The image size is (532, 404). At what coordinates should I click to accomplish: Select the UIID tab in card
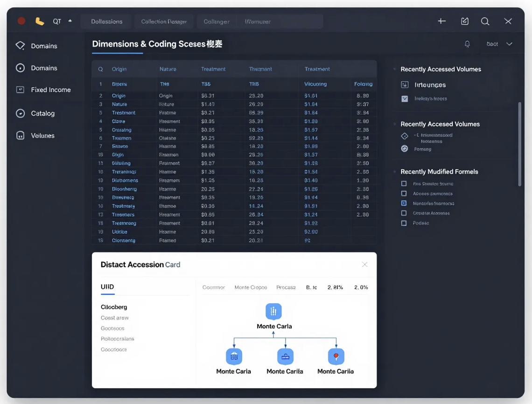click(x=107, y=287)
